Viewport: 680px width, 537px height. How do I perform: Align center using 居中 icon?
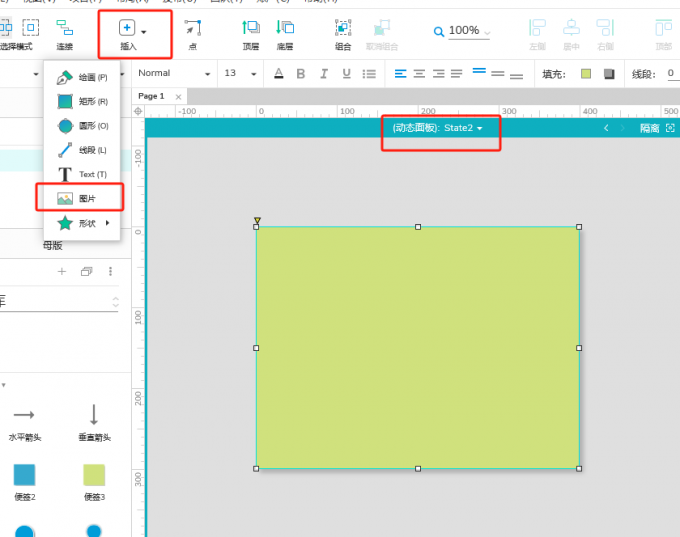click(571, 28)
